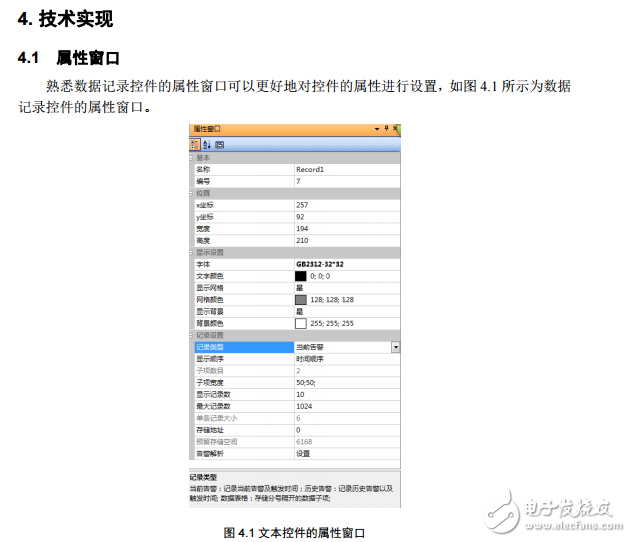Select the 预留存储空间 property label
This screenshot has height=542, width=631.
pyautogui.click(x=217, y=442)
